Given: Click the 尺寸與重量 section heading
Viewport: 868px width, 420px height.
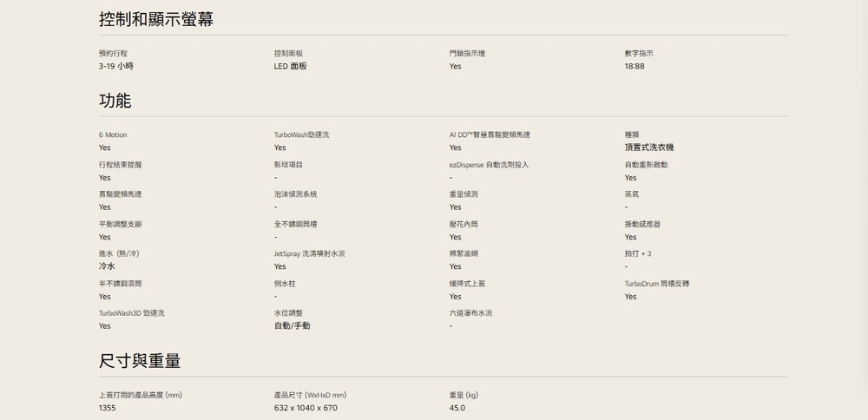Looking at the screenshot, I should tap(140, 361).
